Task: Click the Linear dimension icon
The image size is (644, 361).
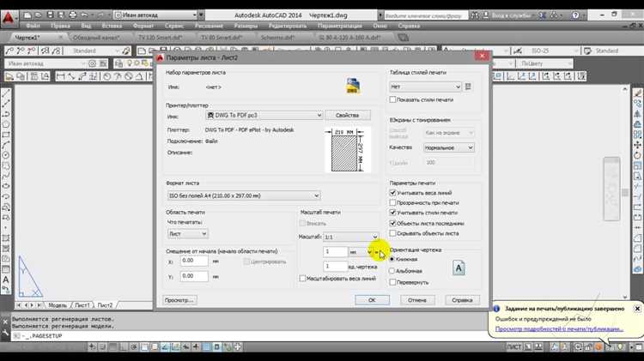Action: pos(60,76)
